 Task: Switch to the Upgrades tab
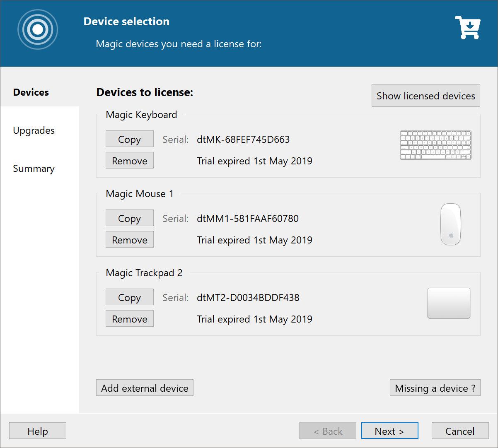point(34,130)
